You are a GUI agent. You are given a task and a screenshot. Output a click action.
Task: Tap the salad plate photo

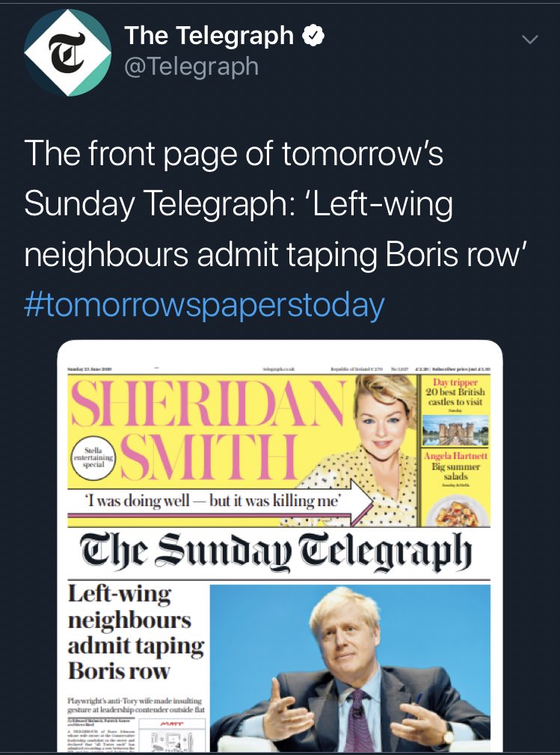(455, 511)
